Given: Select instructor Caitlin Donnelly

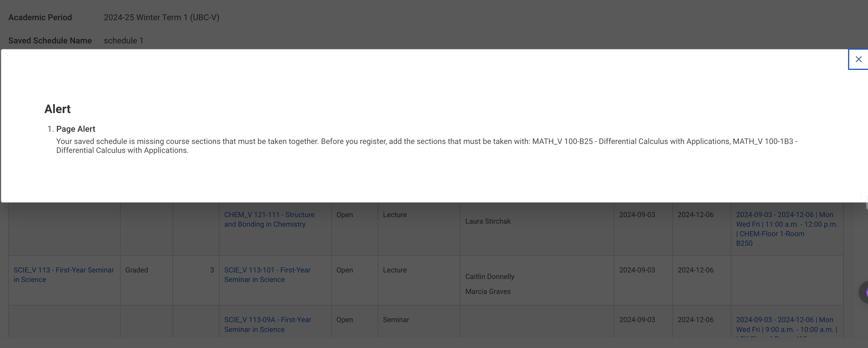Looking at the screenshot, I should click(490, 276).
